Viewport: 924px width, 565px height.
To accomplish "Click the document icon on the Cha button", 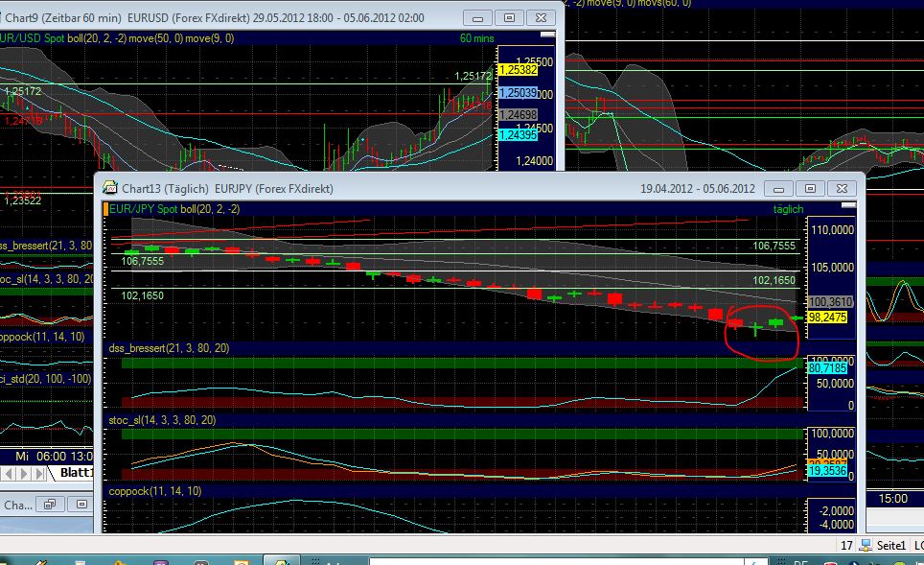I will [49, 504].
